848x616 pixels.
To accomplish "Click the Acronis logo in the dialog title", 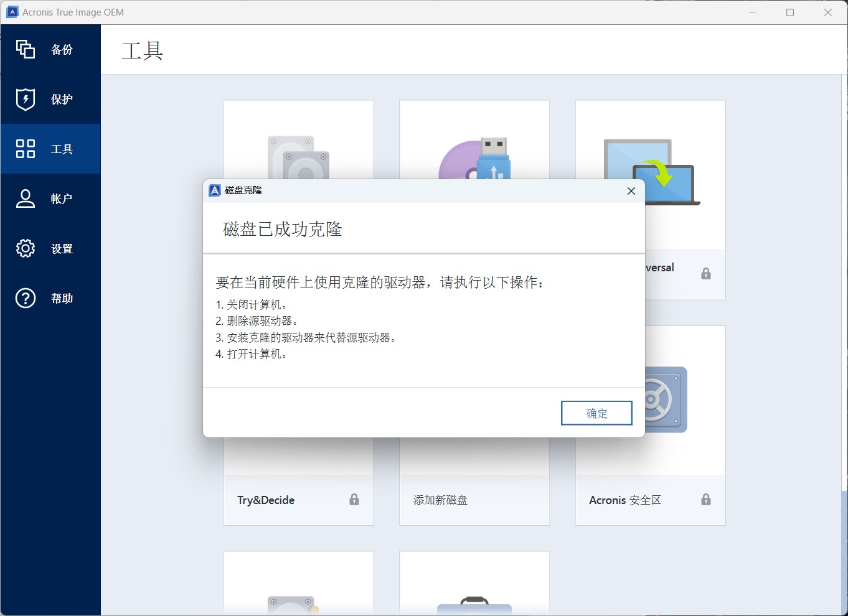I will [x=215, y=190].
